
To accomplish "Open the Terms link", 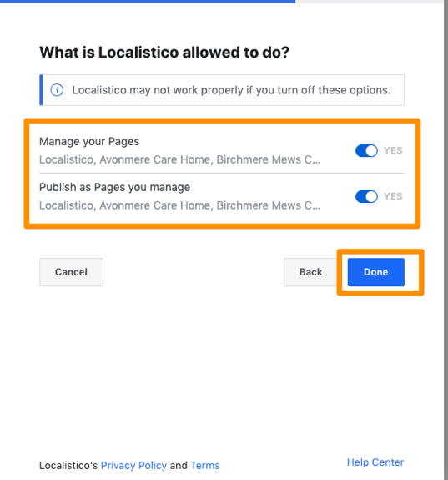I will (x=205, y=465).
